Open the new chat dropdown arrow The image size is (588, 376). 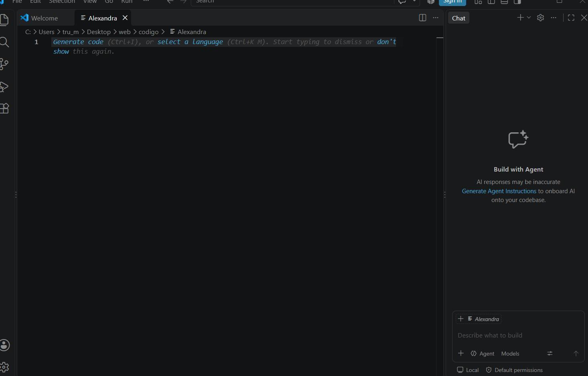[x=529, y=18]
